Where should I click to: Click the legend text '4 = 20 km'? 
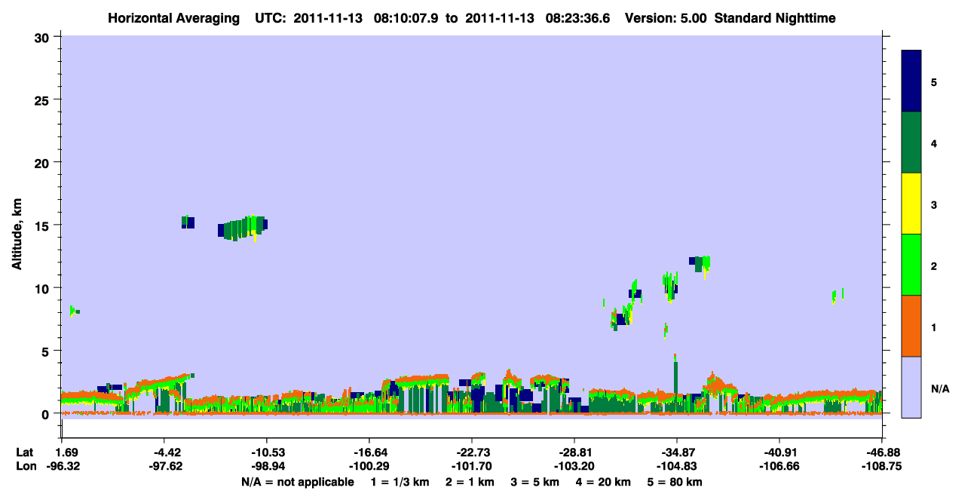click(x=604, y=482)
